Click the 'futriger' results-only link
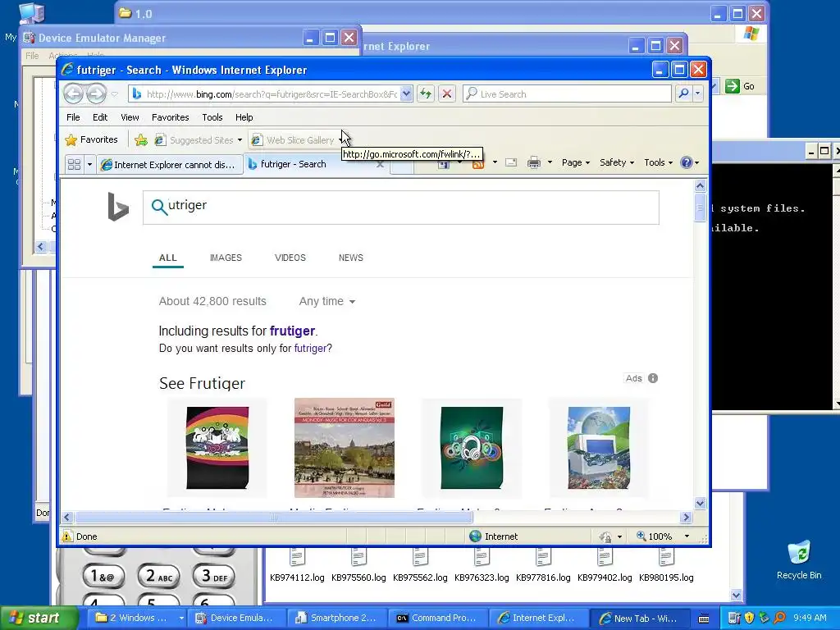 click(309, 348)
